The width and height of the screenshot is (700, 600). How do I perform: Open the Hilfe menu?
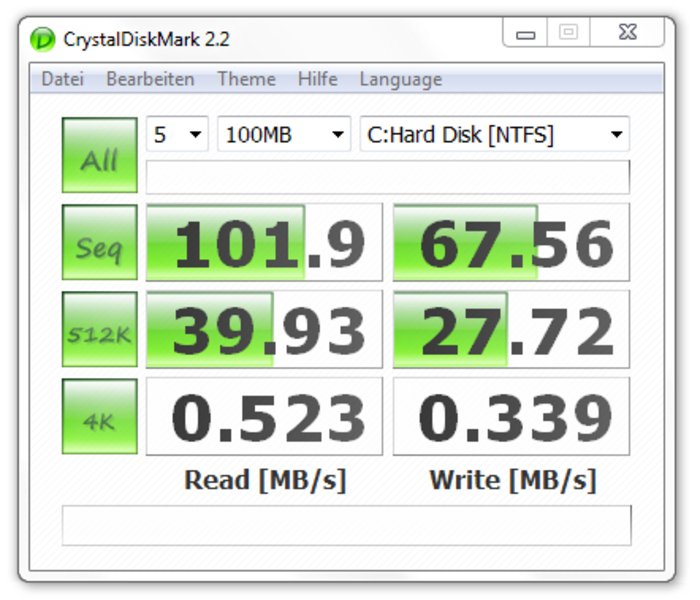(317, 79)
